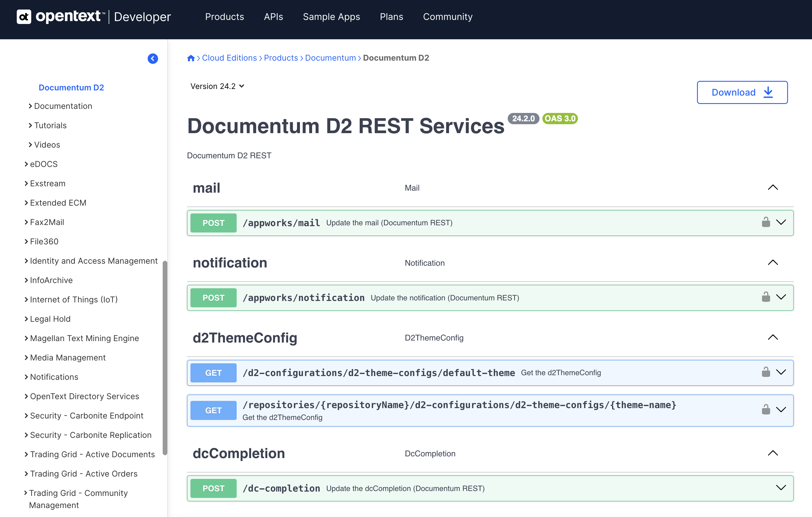812x517 pixels.
Task: Open the Community menu
Action: [x=448, y=17]
